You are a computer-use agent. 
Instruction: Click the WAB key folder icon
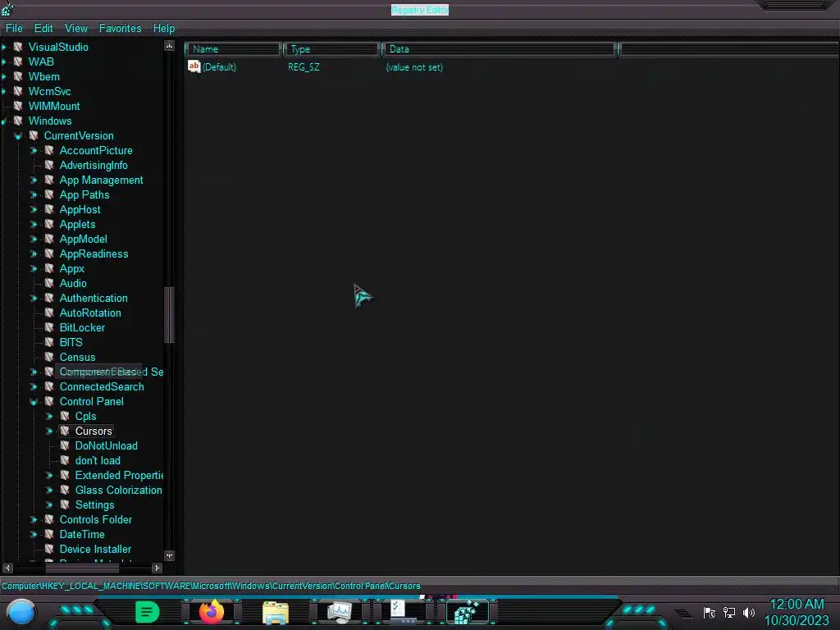click(x=18, y=62)
